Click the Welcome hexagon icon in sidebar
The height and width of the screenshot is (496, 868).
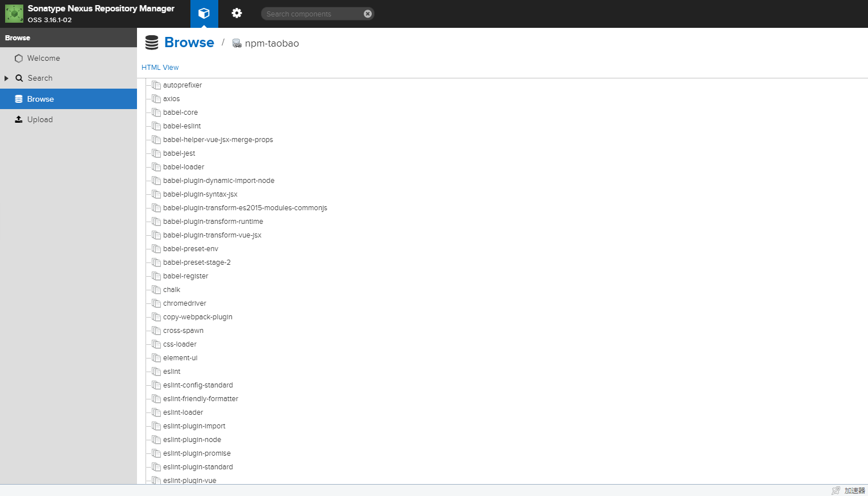point(18,58)
